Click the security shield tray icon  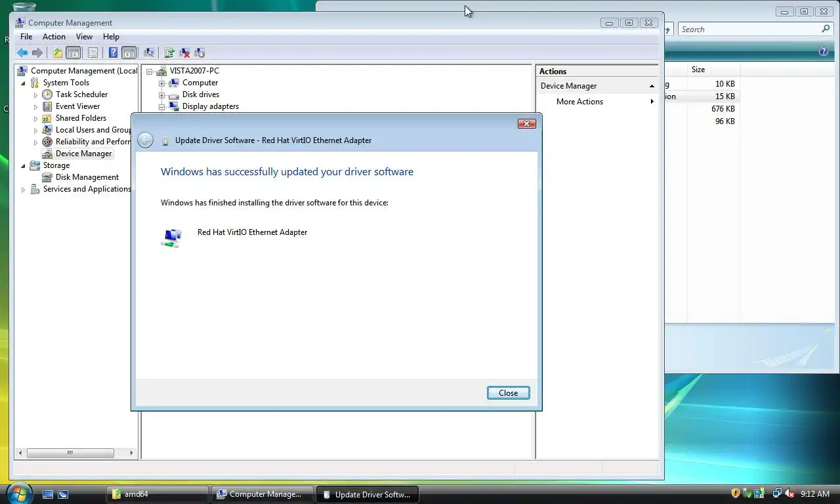pos(736,493)
